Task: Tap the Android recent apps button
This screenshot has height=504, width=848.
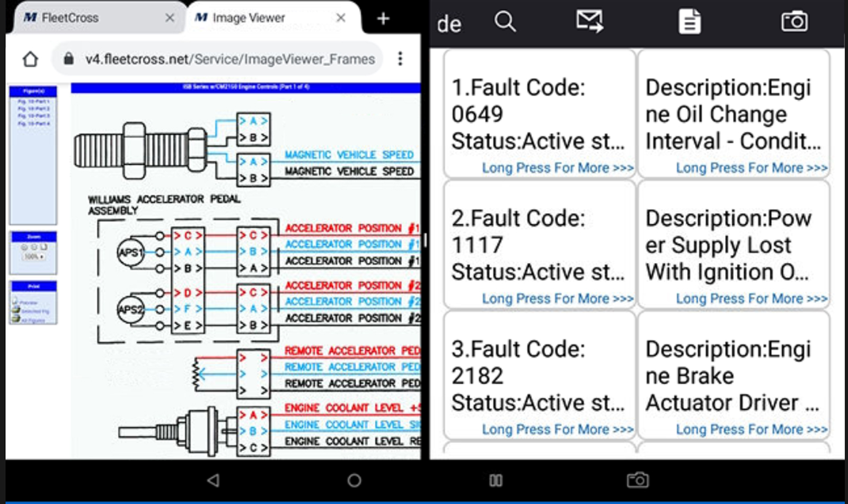Action: click(496, 481)
